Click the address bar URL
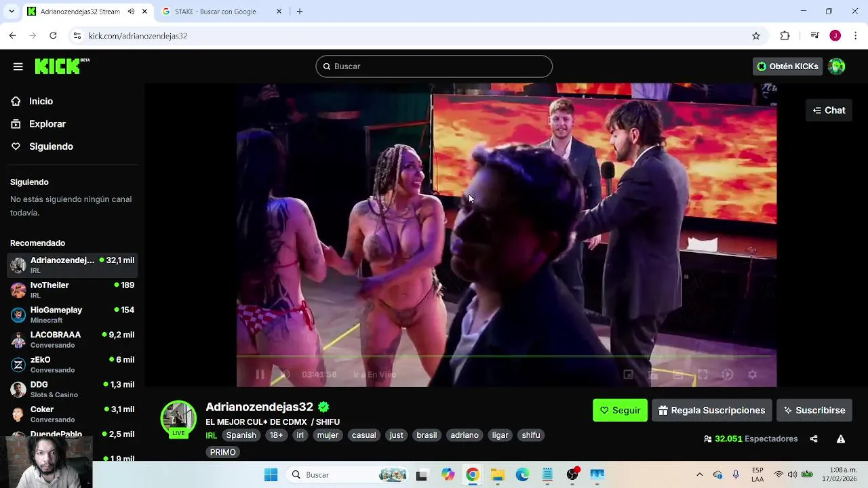 [138, 36]
